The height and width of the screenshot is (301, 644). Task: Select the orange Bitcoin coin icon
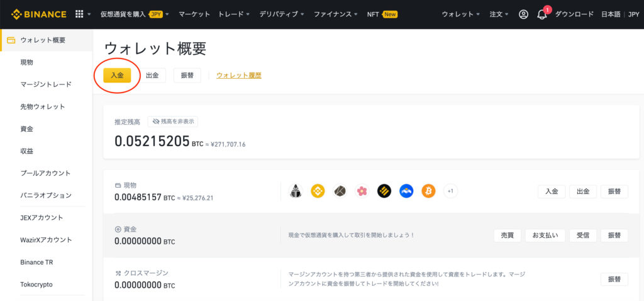click(x=428, y=191)
